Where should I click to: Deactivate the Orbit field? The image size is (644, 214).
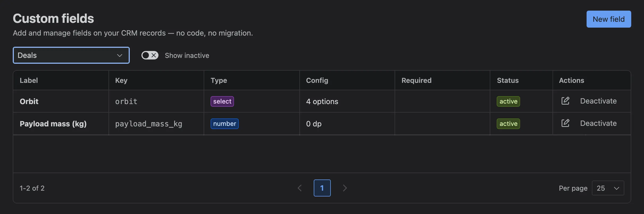click(x=598, y=101)
